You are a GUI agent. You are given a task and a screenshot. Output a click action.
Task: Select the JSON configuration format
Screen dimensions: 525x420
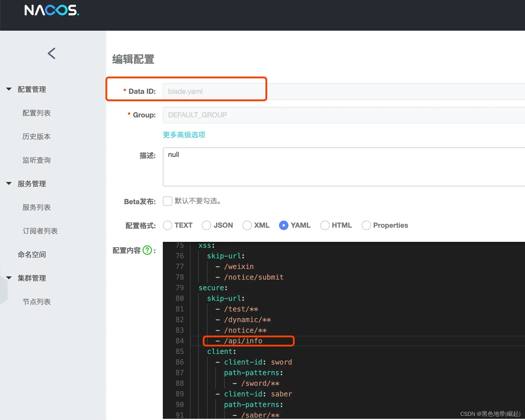206,225
